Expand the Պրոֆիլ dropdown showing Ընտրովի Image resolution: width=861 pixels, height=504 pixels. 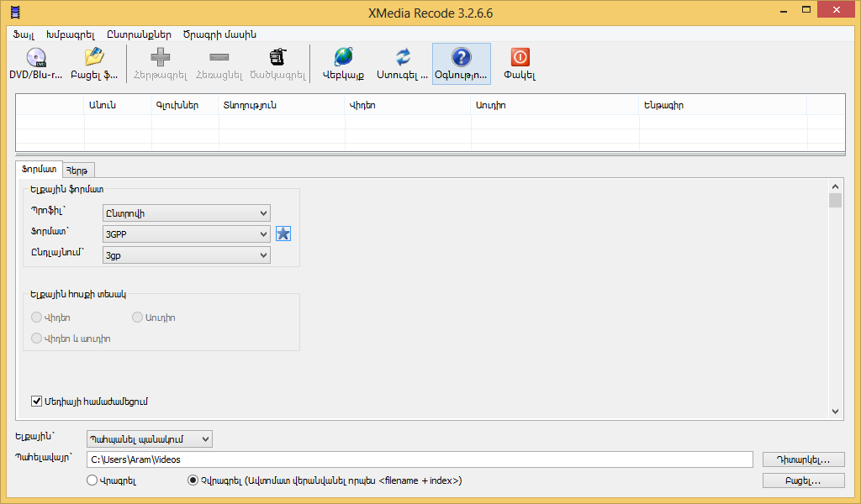pyautogui.click(x=186, y=213)
